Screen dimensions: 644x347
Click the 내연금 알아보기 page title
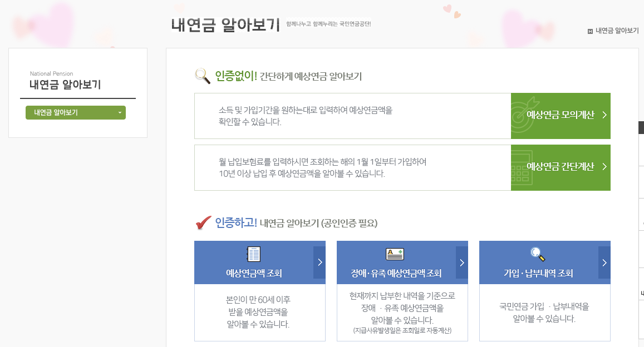(x=225, y=25)
